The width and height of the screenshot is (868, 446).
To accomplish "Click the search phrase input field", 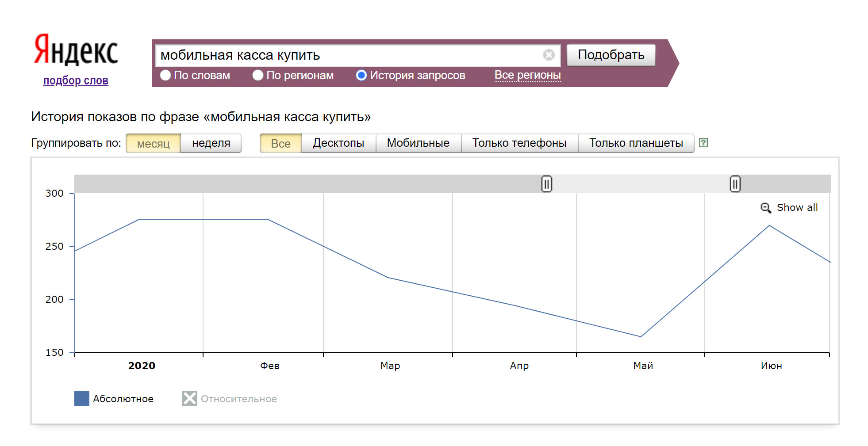I will point(350,55).
